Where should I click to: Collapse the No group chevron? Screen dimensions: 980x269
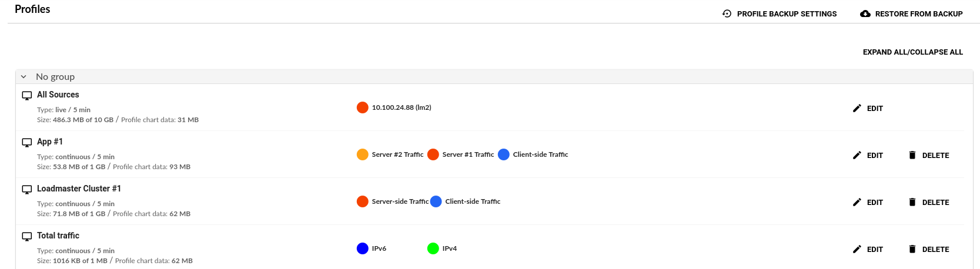point(24,77)
